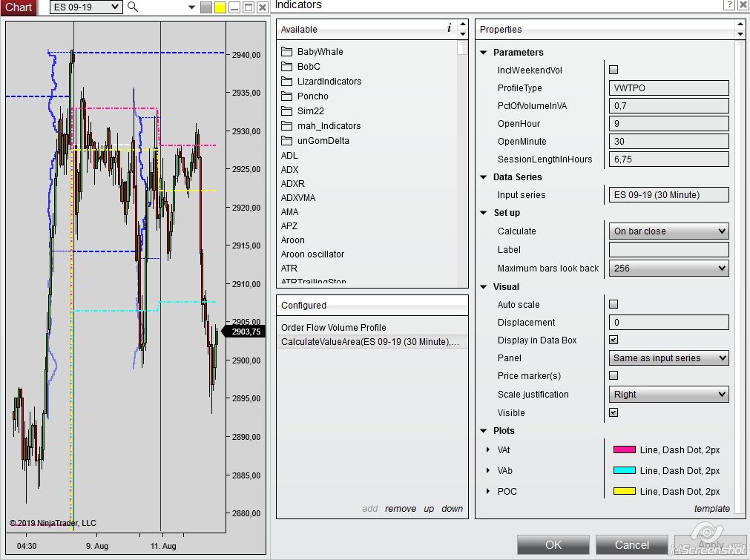Click the info icon in Available panel
Viewport: 750px width, 560px height.
point(449,29)
